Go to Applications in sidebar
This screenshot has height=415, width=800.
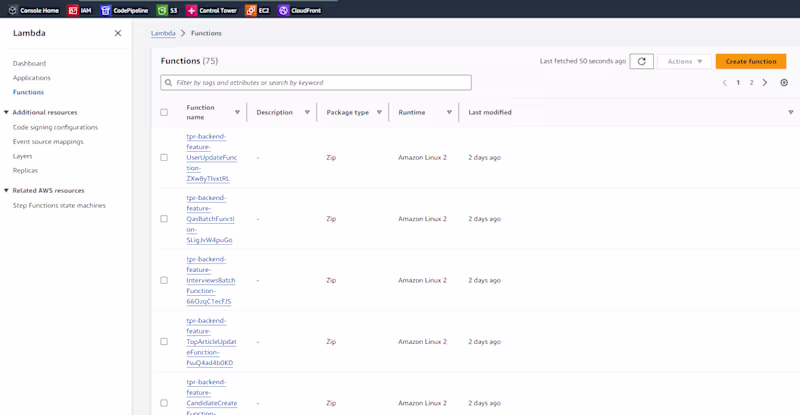pos(31,77)
